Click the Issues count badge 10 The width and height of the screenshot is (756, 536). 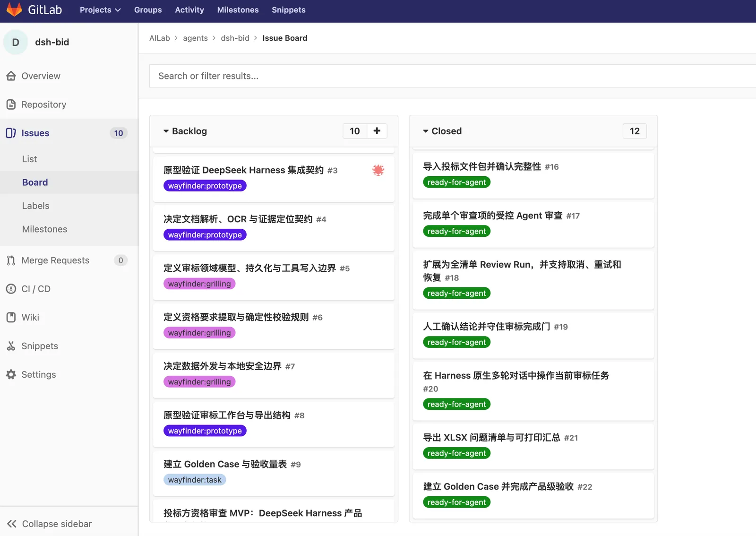click(119, 133)
